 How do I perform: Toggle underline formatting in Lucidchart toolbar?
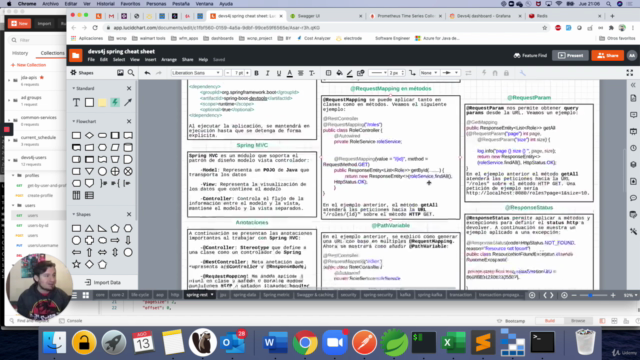click(279, 73)
